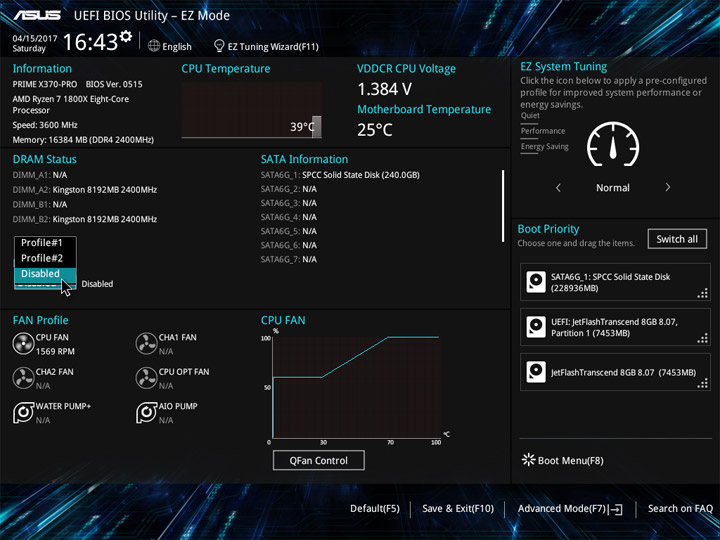Select the Quiet tuning option
720x540 pixels.
(530, 116)
